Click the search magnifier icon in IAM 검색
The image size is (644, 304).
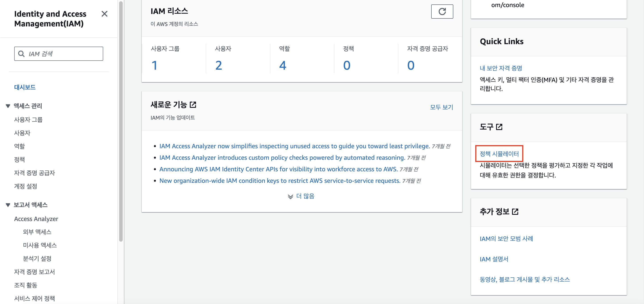click(21, 54)
